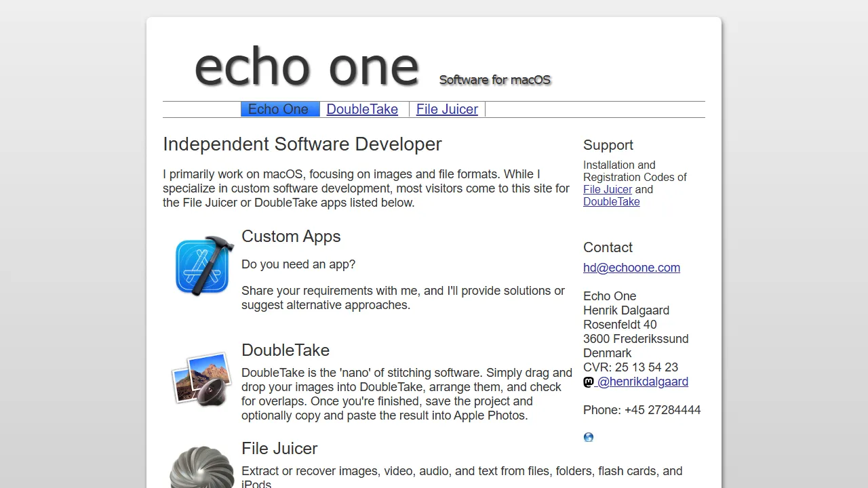Follow @henrikdalgaard on Mastodon
Screen dimensions: 868x488
pos(642,381)
